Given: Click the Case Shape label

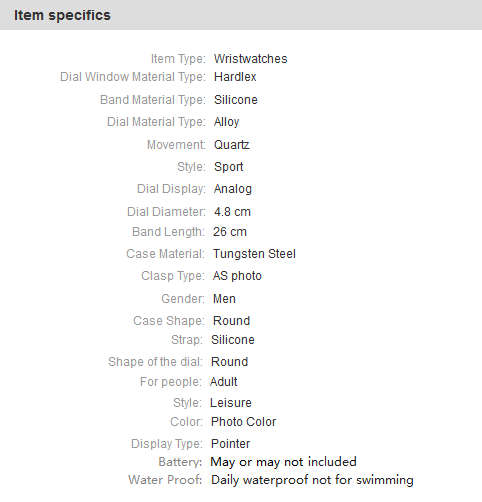Looking at the screenshot, I should [169, 321].
